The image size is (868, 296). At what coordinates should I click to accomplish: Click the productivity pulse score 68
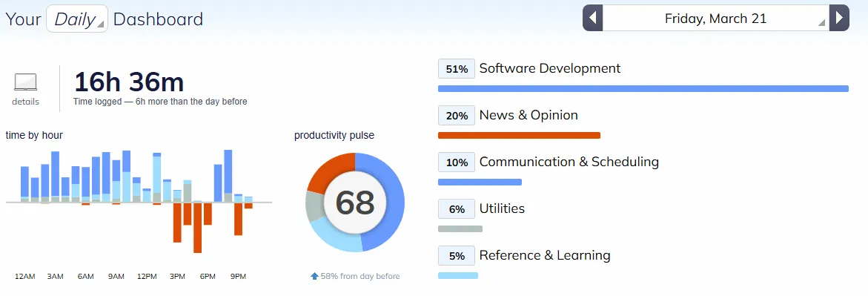point(355,203)
